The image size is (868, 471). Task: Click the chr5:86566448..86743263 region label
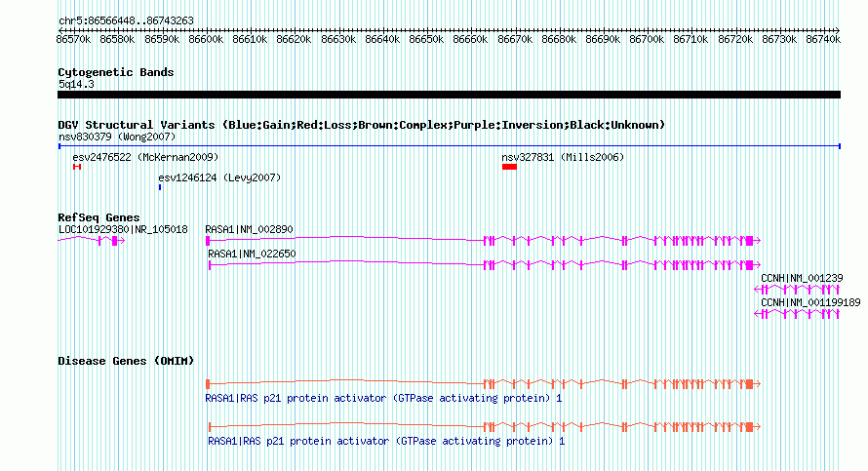tap(126, 21)
